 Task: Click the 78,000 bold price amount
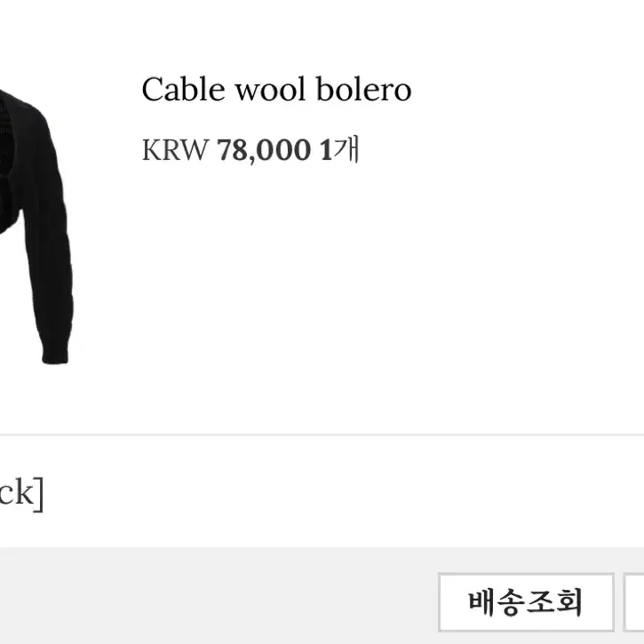click(264, 150)
